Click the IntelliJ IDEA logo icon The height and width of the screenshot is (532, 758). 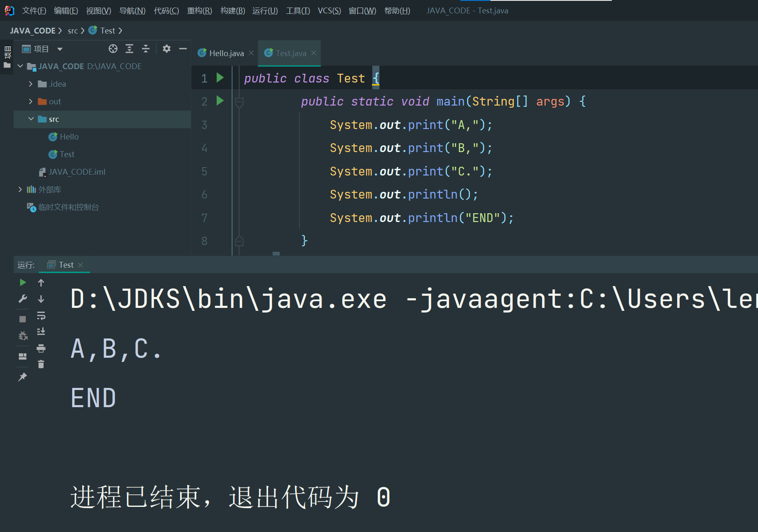[x=9, y=10]
